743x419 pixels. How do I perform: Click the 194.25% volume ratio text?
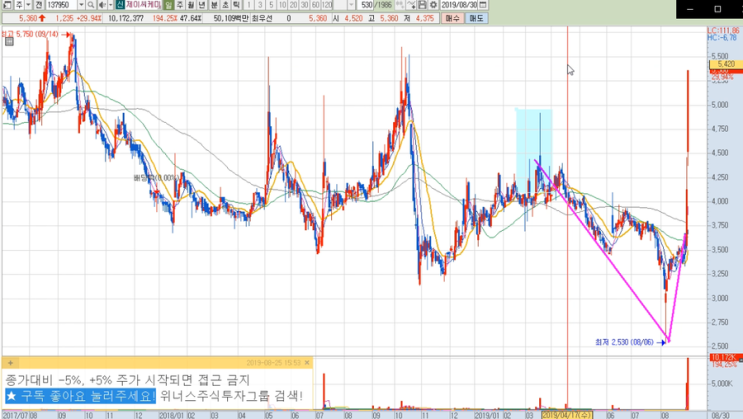click(165, 18)
